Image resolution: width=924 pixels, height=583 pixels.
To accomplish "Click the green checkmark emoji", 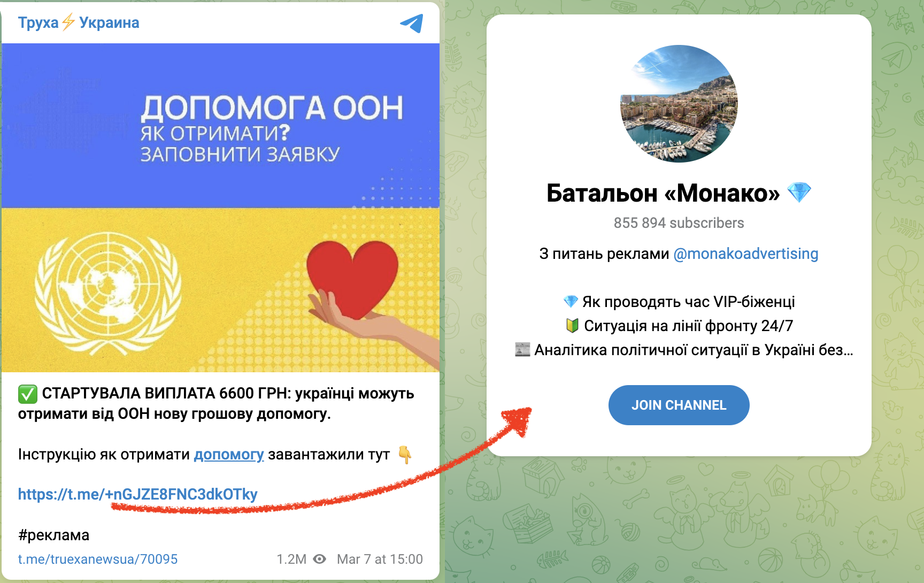I will [27, 394].
